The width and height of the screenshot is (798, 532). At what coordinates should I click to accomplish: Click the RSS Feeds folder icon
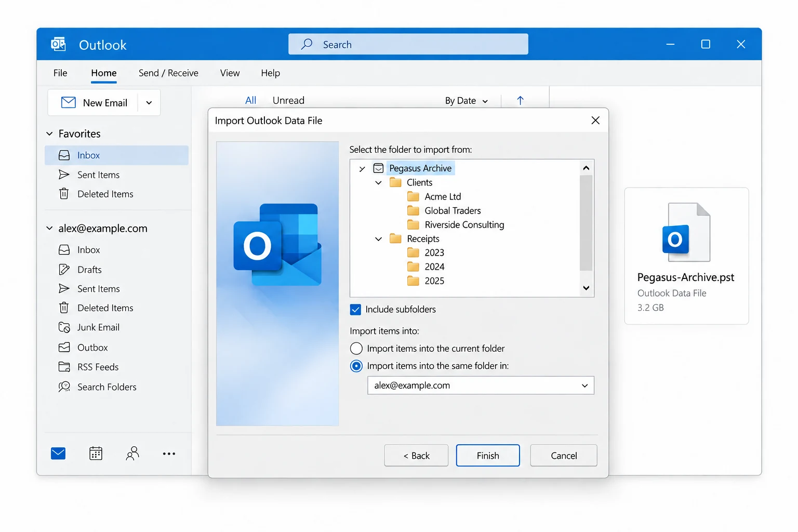point(64,367)
